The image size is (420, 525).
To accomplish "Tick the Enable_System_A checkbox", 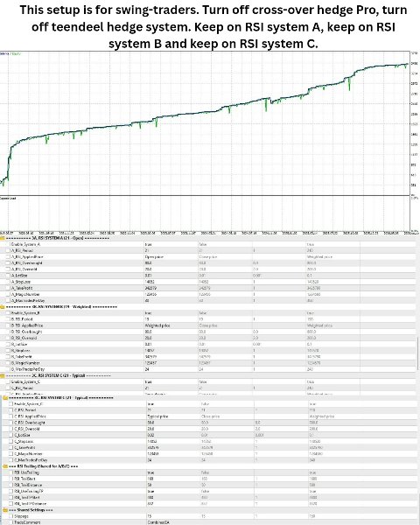I will point(8,244).
